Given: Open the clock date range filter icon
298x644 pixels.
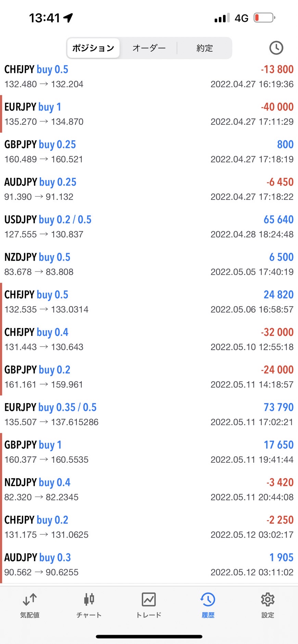Looking at the screenshot, I should 276,48.
